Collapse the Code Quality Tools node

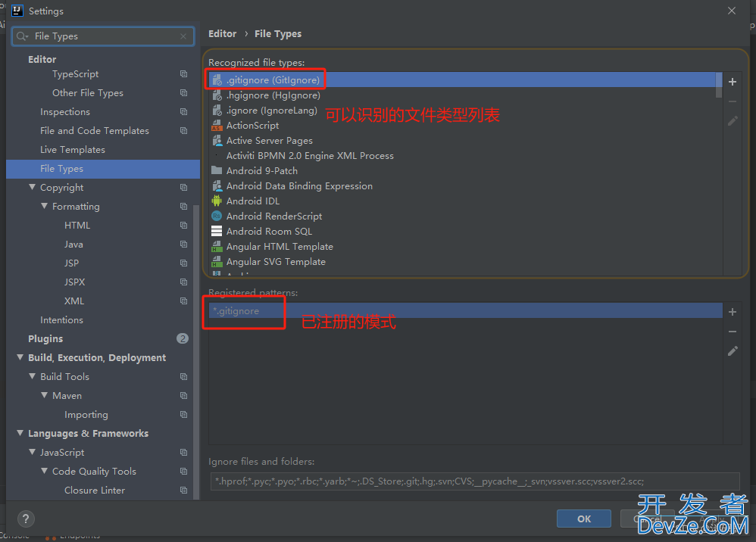(45, 471)
